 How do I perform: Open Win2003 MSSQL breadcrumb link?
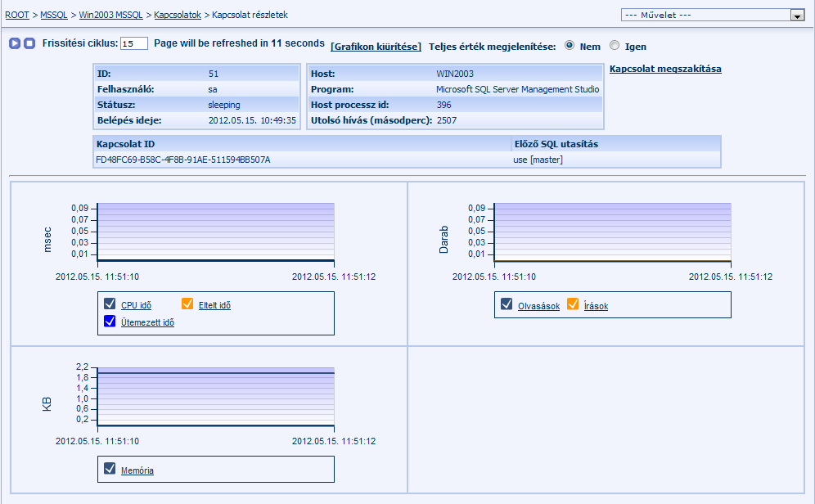click(111, 15)
